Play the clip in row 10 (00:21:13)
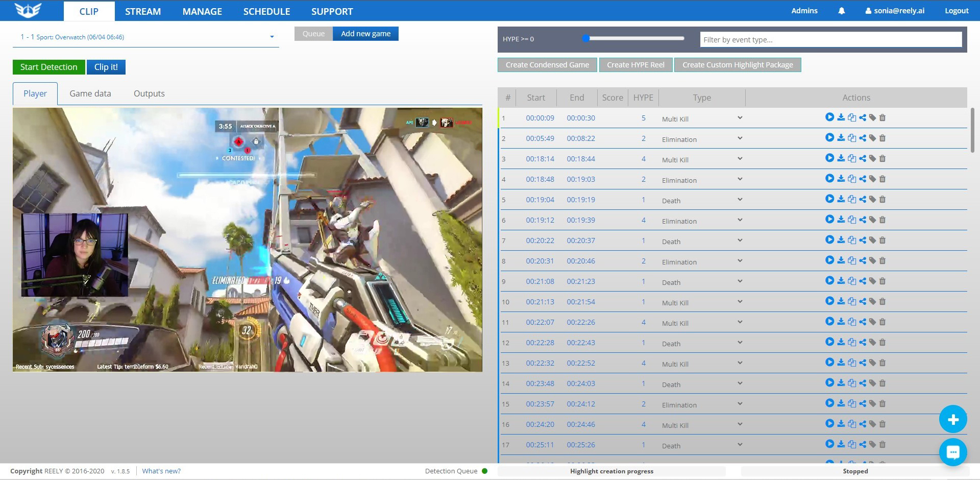This screenshot has height=480, width=980. 829,301
